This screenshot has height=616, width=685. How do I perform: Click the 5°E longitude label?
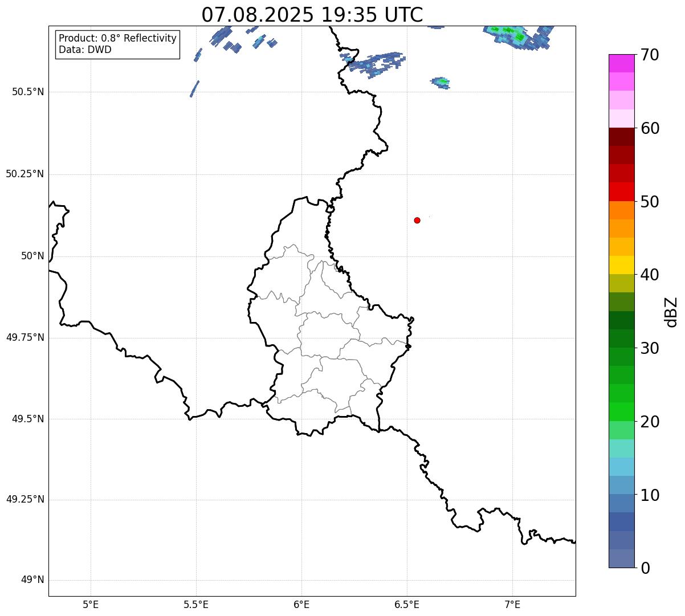[91, 604]
